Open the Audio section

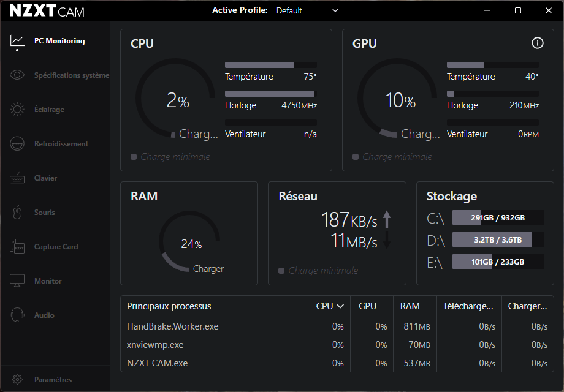(44, 315)
